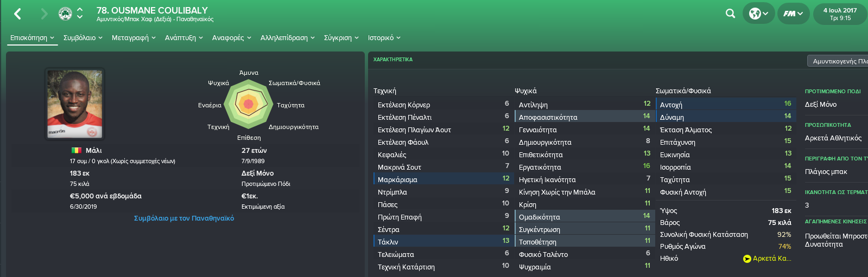The image size is (868, 277).
Task: Go back with the left arrow
Action: [17, 14]
